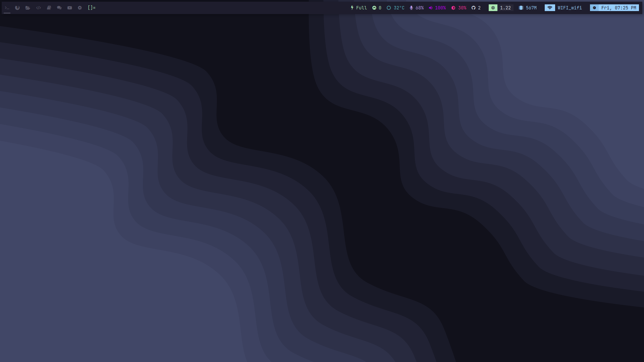Expand the clock showing Fri, 07:25 PM
The image size is (644, 362).
click(614, 8)
